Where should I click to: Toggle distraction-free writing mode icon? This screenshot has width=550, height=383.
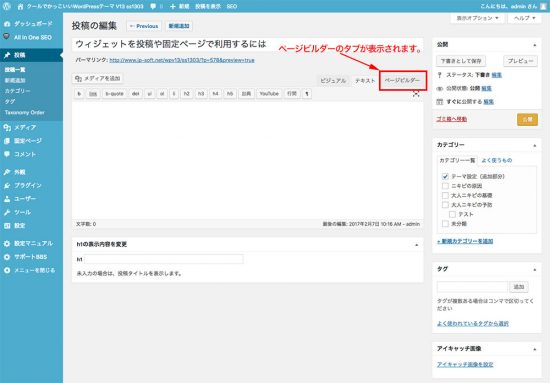coord(416,94)
